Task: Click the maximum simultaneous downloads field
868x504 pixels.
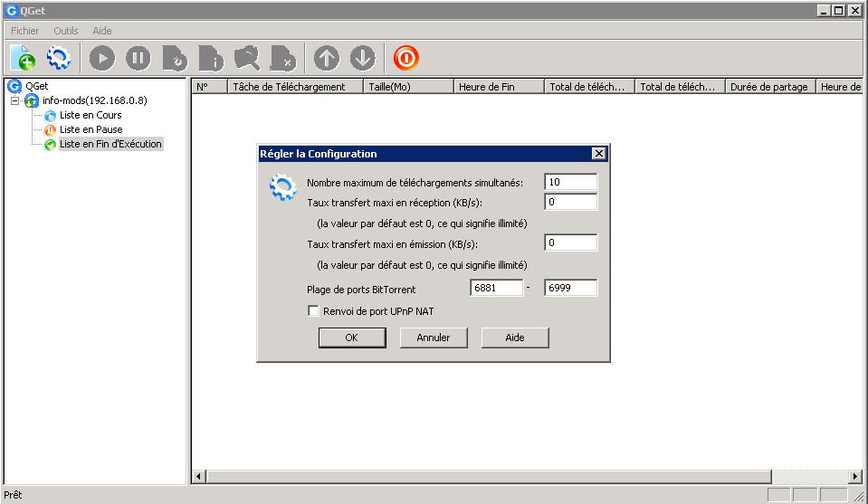Action: tap(571, 182)
